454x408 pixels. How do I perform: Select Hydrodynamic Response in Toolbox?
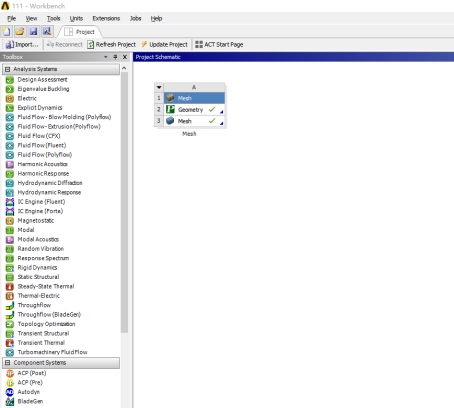(49, 192)
